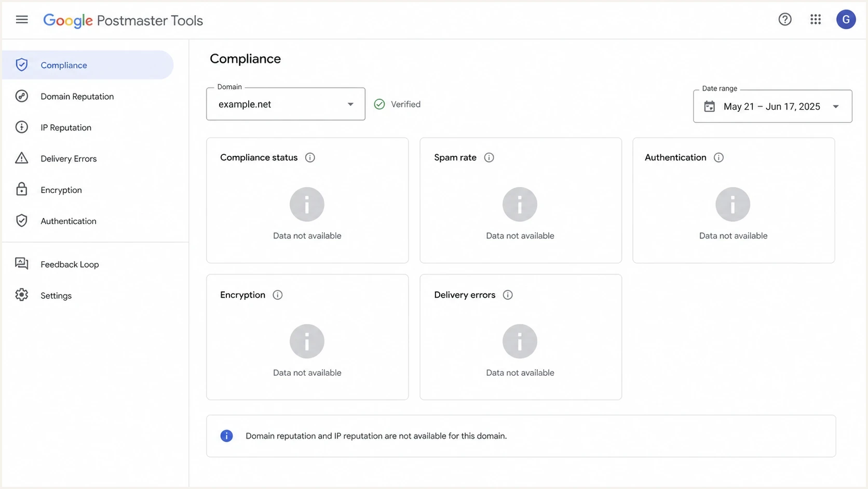Open Domain Reputation in the sidebar
The height and width of the screenshot is (489, 868).
click(x=88, y=96)
